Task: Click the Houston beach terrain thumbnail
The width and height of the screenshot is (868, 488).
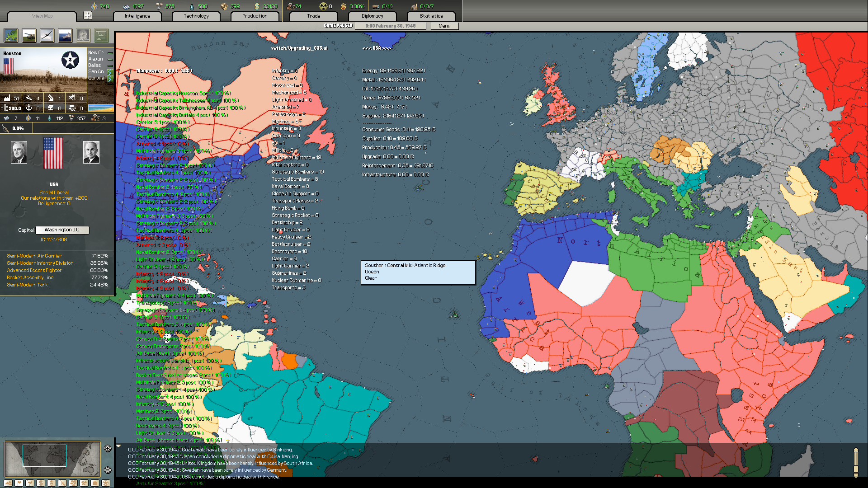Action: [x=101, y=108]
